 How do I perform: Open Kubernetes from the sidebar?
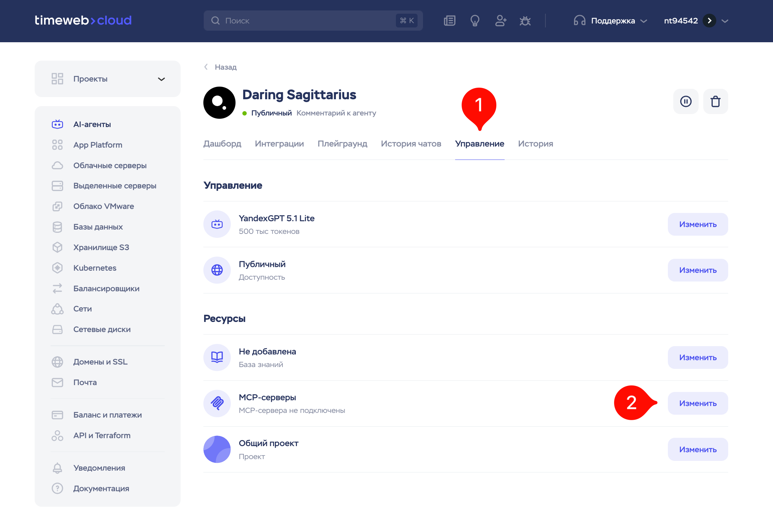95,268
